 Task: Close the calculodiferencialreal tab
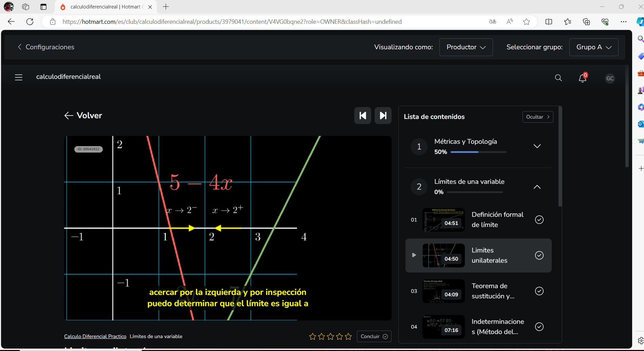(x=150, y=7)
